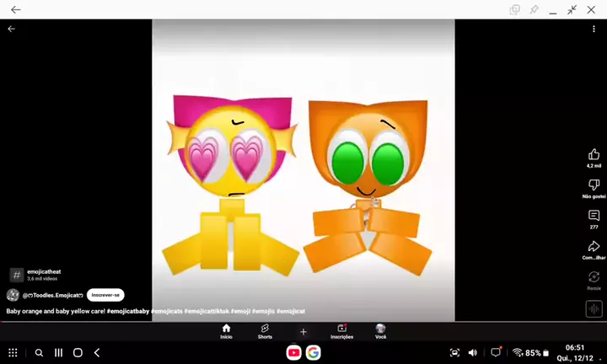Open the Wi-Fi status in the taskbar
The height and width of the screenshot is (364, 607).
pyautogui.click(x=517, y=352)
